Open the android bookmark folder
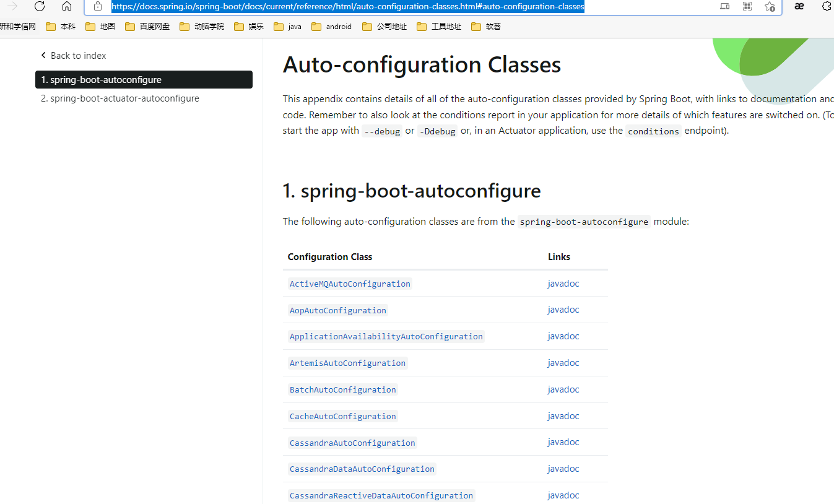Viewport: 834px width, 504px height. pyautogui.click(x=332, y=27)
